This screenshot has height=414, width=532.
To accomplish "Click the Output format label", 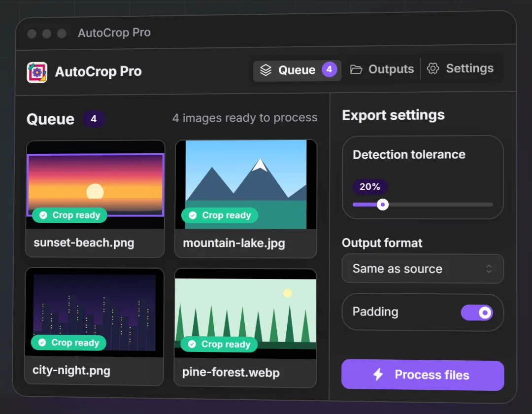I will pos(382,243).
